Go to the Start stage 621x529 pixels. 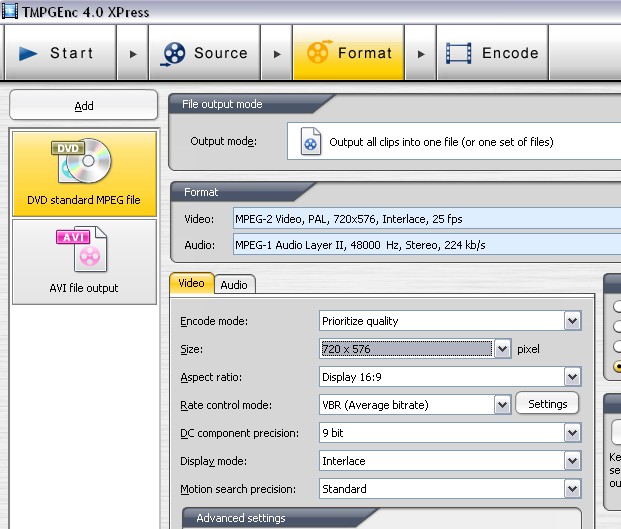[x=61, y=53]
